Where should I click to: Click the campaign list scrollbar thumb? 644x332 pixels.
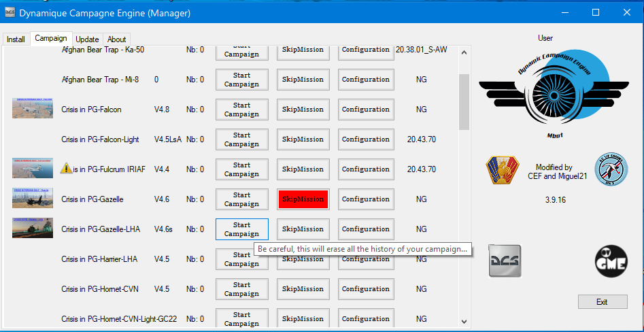click(464, 102)
